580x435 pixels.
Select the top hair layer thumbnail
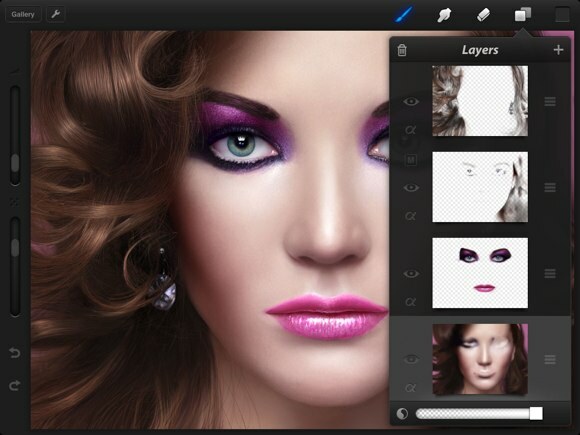click(480, 101)
